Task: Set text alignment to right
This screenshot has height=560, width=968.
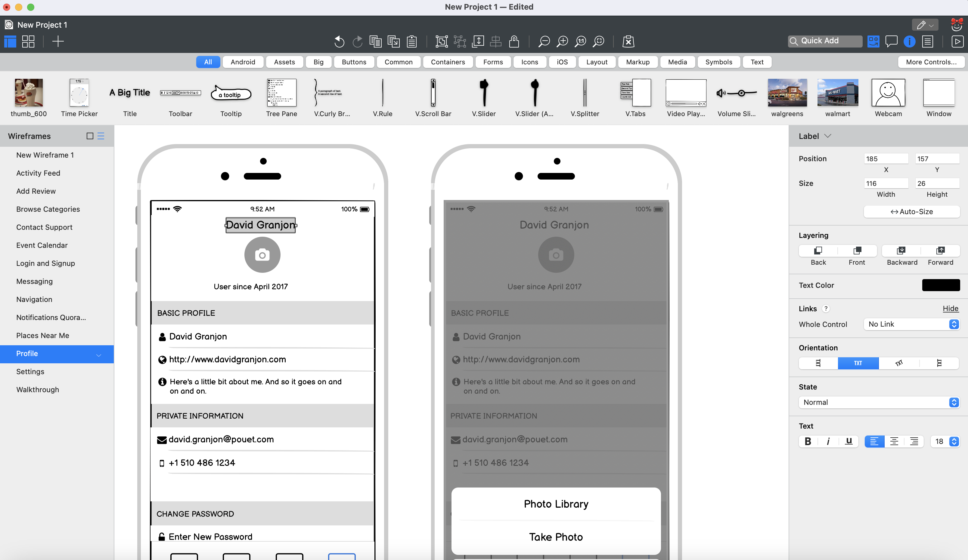Action: click(914, 442)
